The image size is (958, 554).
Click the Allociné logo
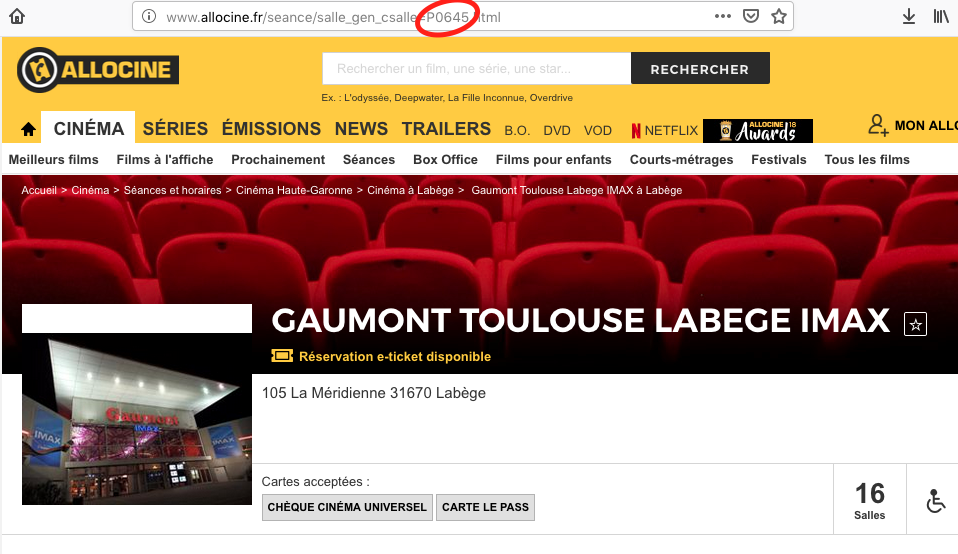pyautogui.click(x=98, y=70)
